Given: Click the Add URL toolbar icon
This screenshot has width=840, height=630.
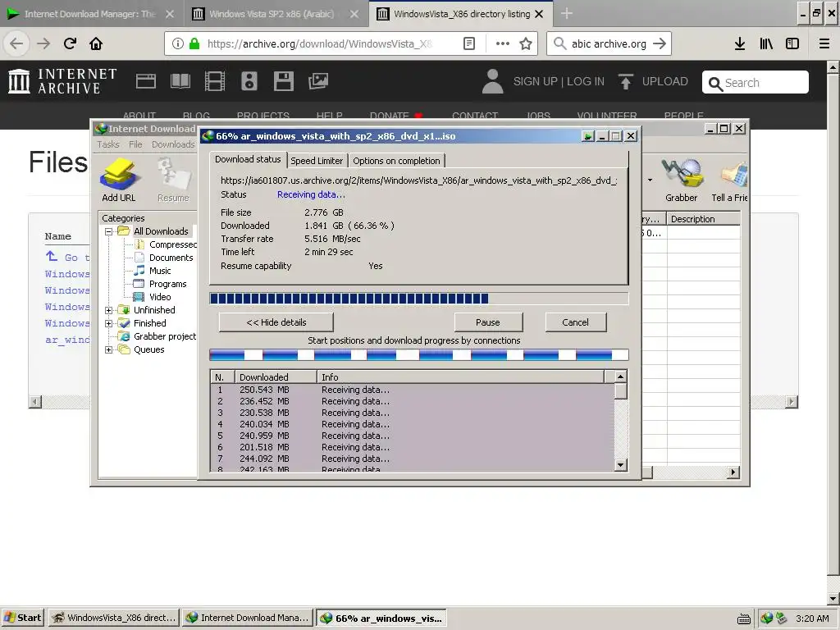Looking at the screenshot, I should (x=119, y=180).
